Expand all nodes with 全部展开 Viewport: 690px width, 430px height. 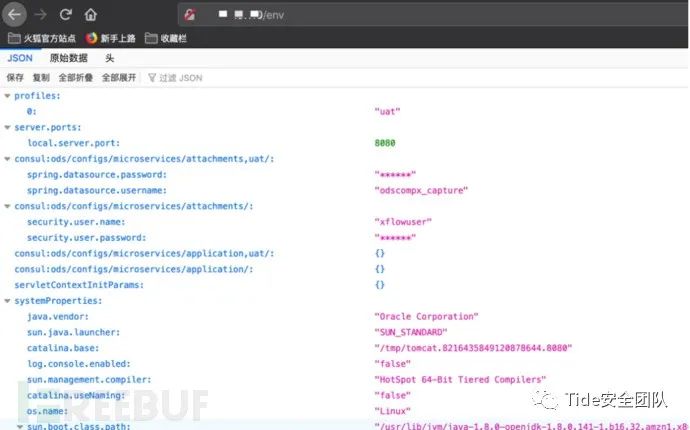click(x=119, y=78)
